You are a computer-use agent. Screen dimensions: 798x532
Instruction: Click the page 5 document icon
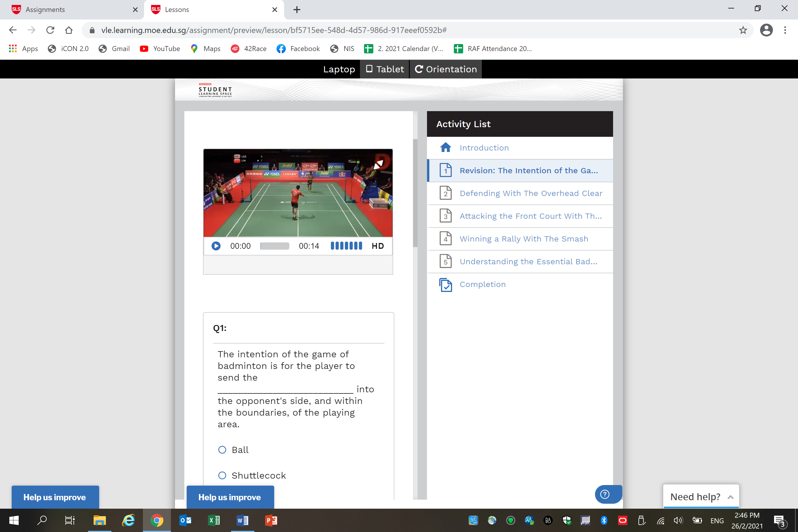point(445,261)
